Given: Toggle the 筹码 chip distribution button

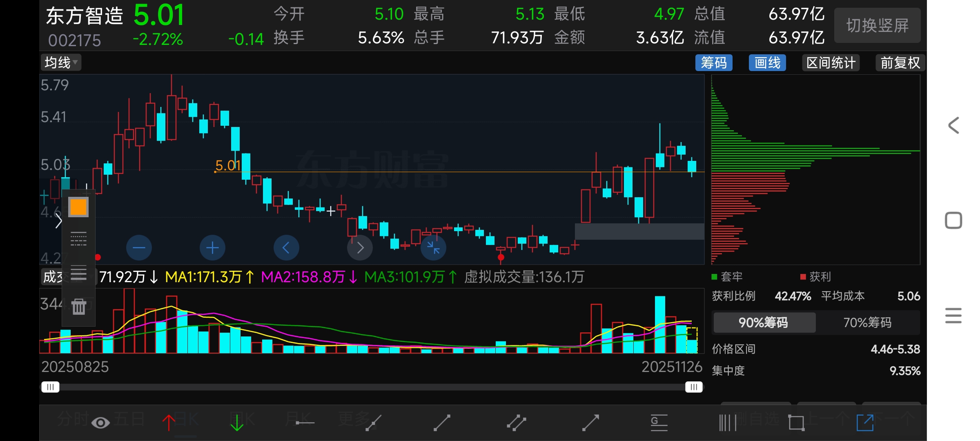Looking at the screenshot, I should (714, 62).
